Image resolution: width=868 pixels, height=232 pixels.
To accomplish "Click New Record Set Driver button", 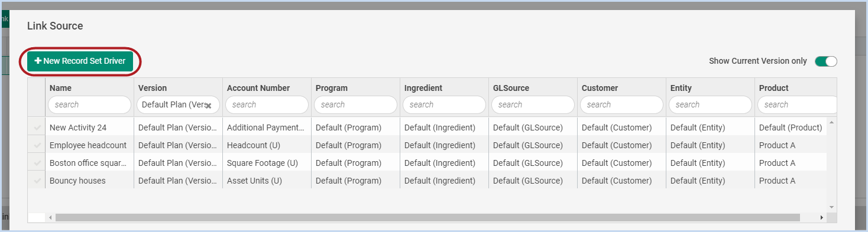I will pyautogui.click(x=80, y=61).
